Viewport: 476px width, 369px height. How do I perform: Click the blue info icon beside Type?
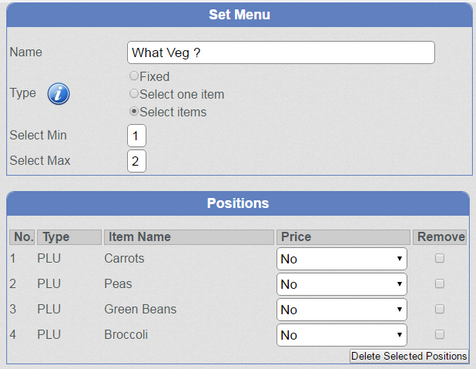click(x=58, y=94)
